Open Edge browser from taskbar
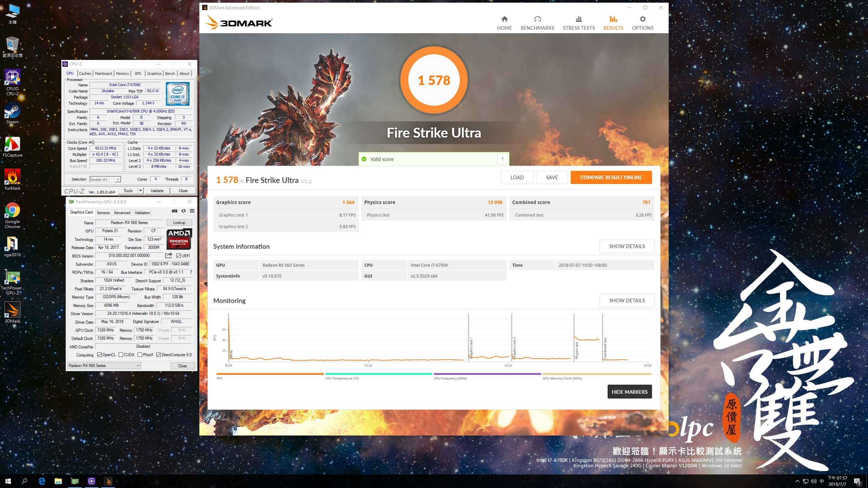This screenshot has height=488, width=868. point(42,481)
